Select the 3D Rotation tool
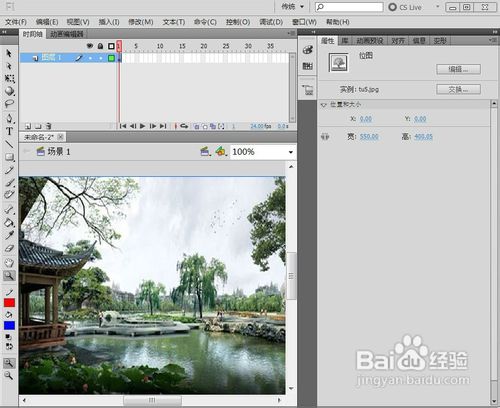The height and width of the screenshot is (408, 500). [9, 91]
